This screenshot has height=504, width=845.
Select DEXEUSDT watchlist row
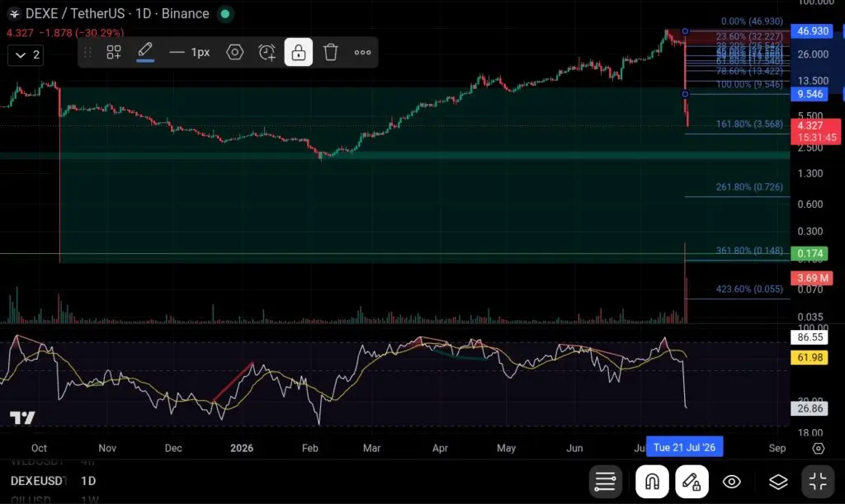(54, 481)
